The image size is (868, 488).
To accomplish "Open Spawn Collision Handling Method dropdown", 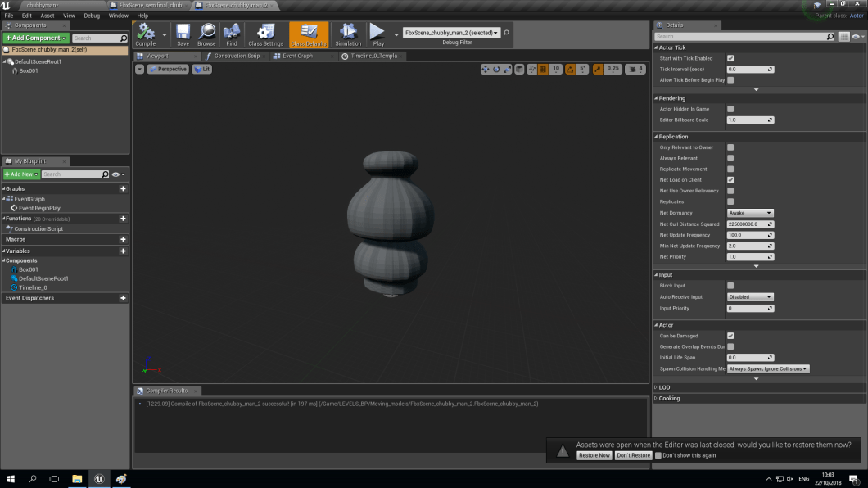I will (768, 369).
